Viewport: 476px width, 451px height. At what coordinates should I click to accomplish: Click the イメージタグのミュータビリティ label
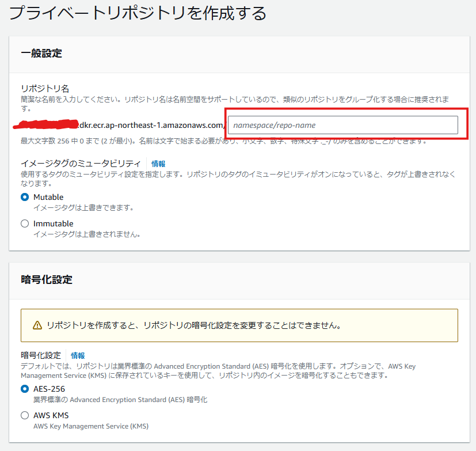coord(81,164)
